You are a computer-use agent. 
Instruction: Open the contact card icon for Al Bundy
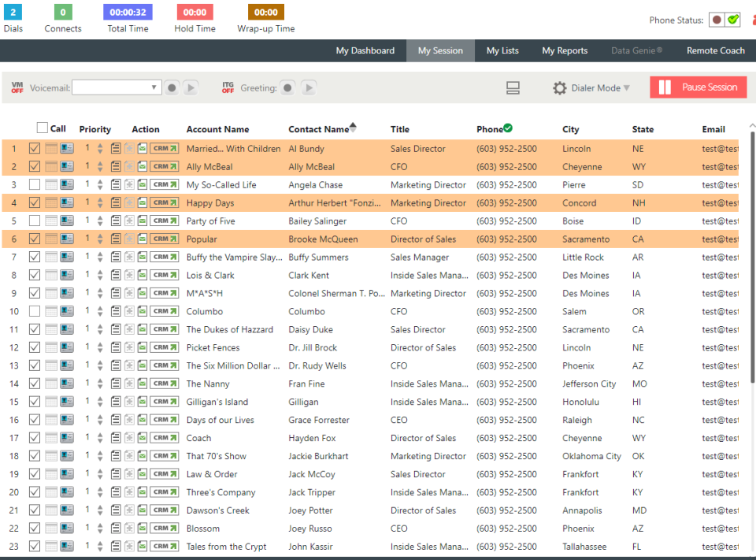[67, 149]
